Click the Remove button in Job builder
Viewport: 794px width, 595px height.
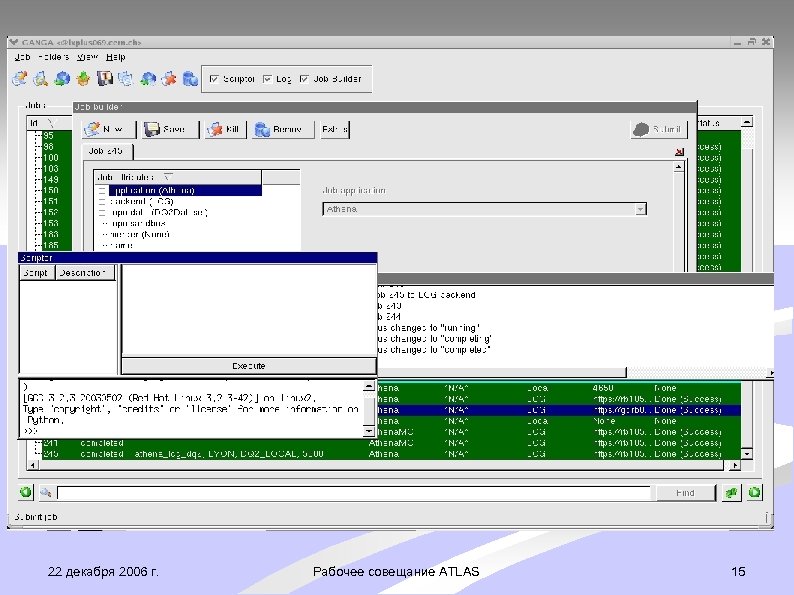pyautogui.click(x=283, y=129)
